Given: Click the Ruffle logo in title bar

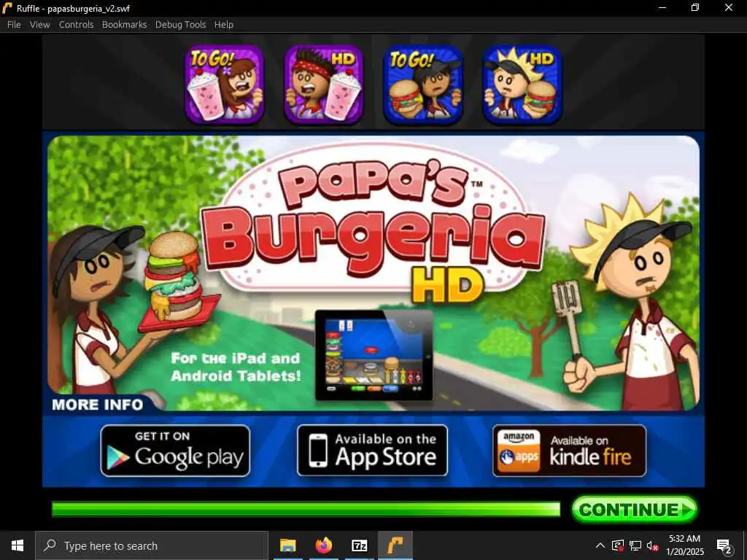Looking at the screenshot, I should tap(7, 7).
